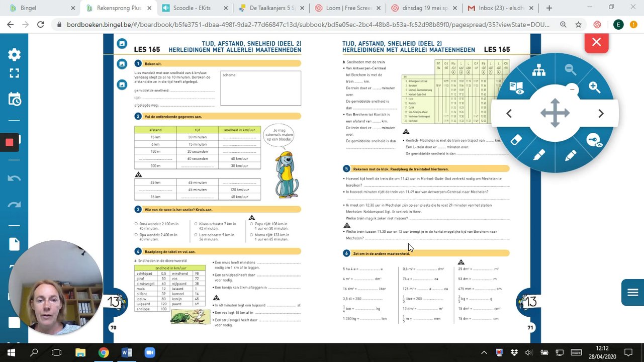Image resolution: width=644 pixels, height=362 pixels.
Task: Open the settings gear in left sidebar
Action: tap(15, 55)
